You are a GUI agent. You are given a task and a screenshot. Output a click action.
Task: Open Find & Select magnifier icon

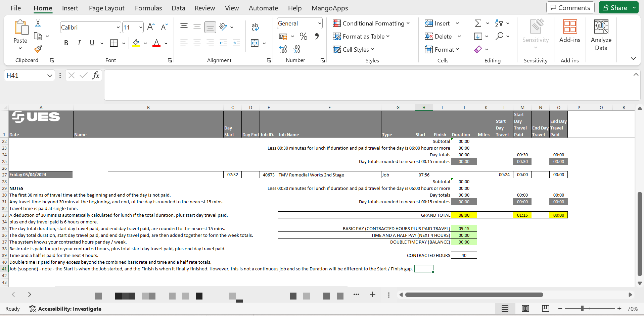point(499,36)
